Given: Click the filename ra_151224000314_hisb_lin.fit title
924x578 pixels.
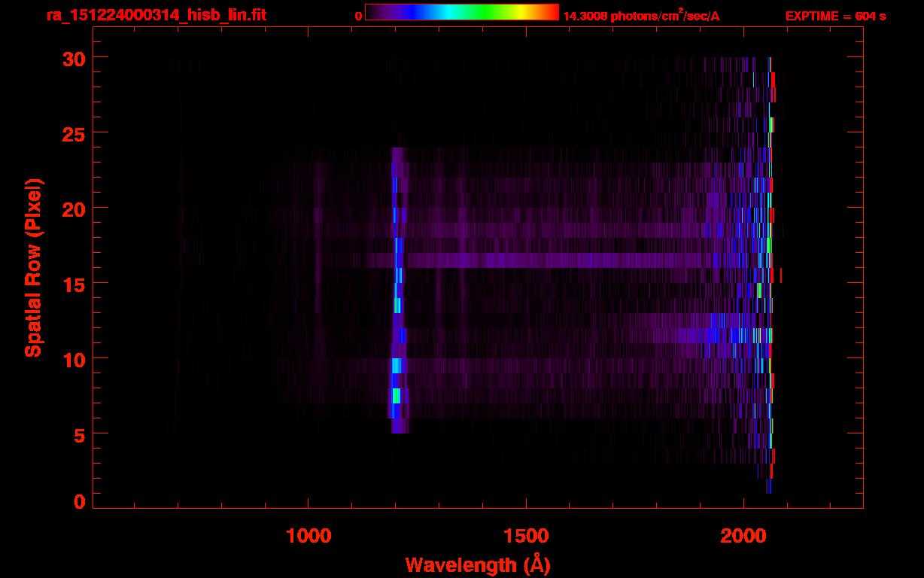Looking at the screenshot, I should pos(156,15).
